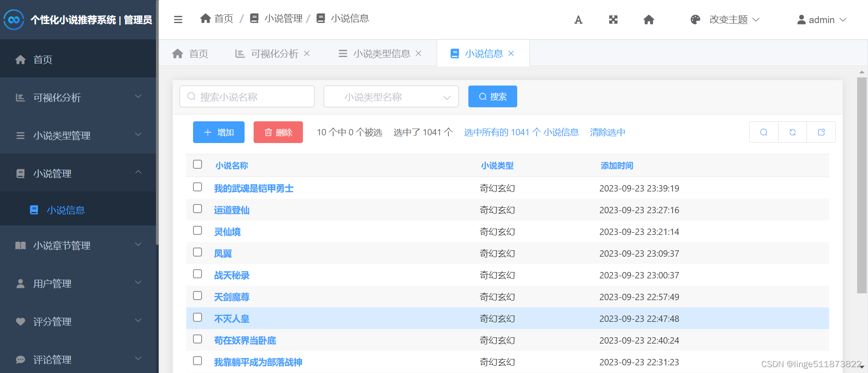Switch to the 首页 tab
The width and height of the screenshot is (868, 373).
pyautogui.click(x=190, y=53)
